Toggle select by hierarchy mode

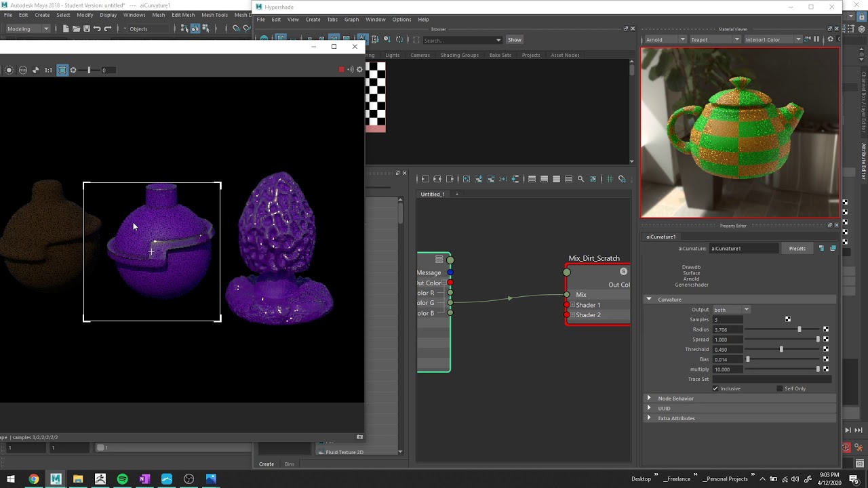pyautogui.click(x=185, y=28)
